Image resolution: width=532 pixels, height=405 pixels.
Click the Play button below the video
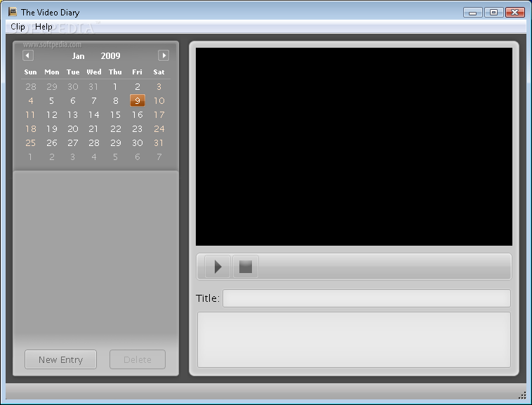(218, 267)
